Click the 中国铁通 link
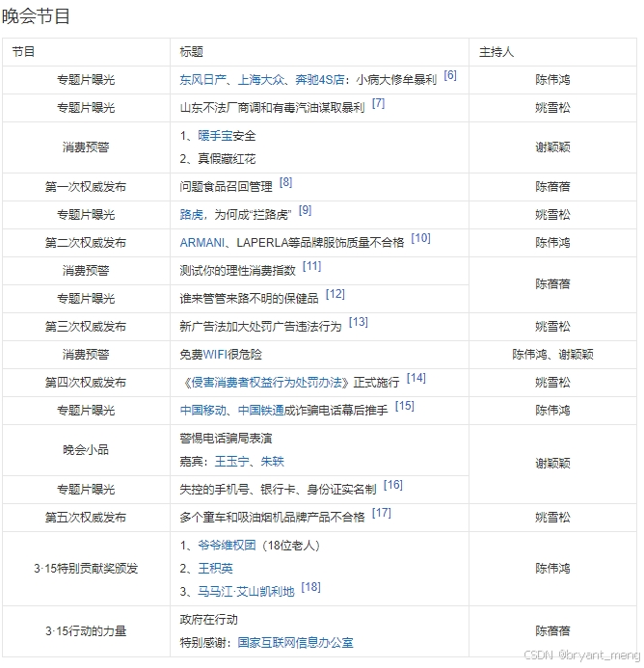The width and height of the screenshot is (644, 668). 261,411
